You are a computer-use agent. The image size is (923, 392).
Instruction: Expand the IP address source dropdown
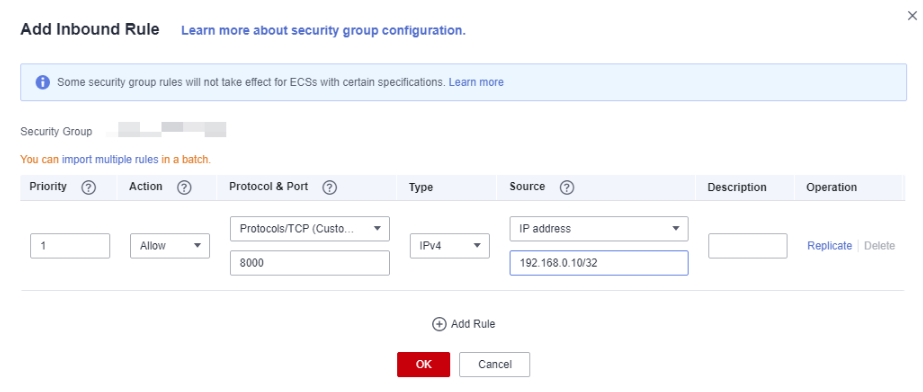point(599,228)
